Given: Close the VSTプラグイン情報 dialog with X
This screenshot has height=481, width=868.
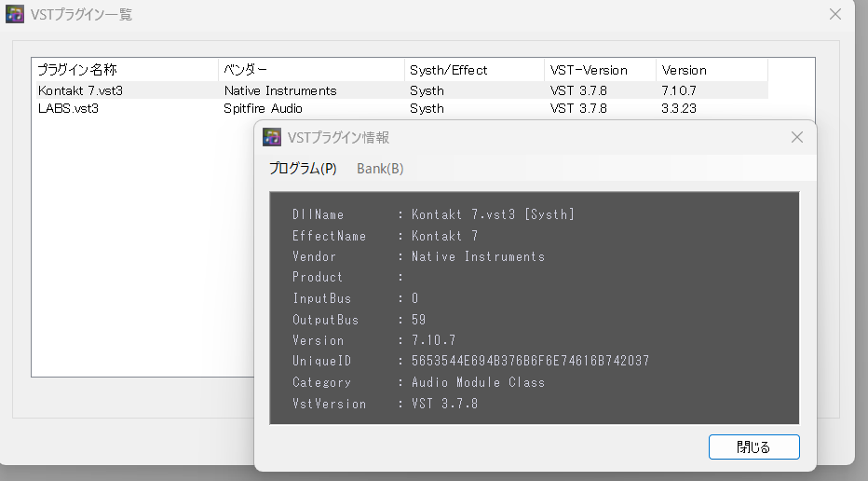Looking at the screenshot, I should (796, 137).
